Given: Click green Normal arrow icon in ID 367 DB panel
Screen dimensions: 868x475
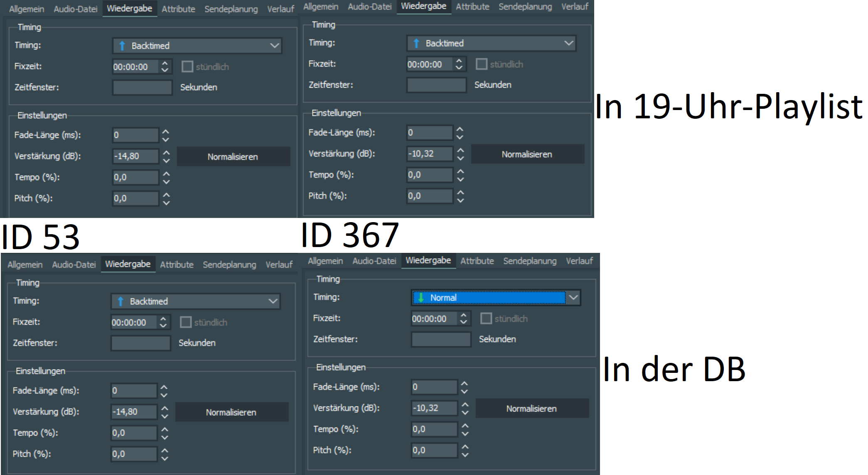Looking at the screenshot, I should tap(421, 297).
